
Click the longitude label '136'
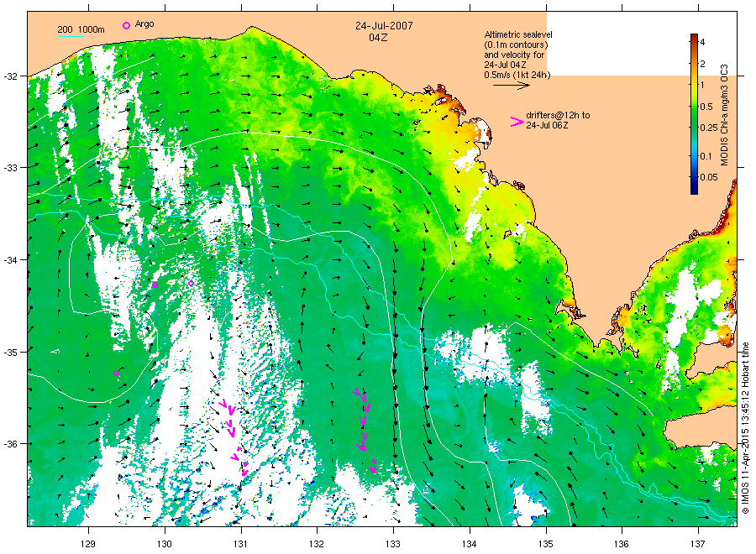[x=622, y=544]
